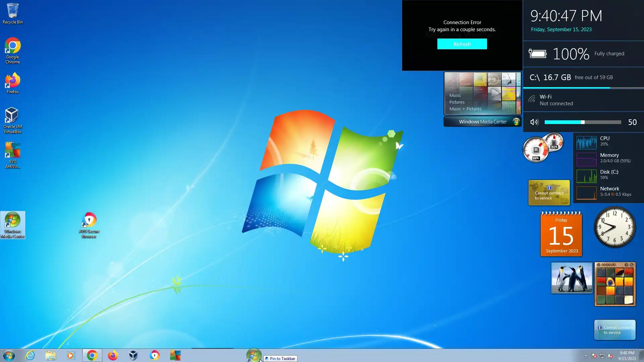Click the Windows Media Center gadget bar

pyautogui.click(x=482, y=122)
